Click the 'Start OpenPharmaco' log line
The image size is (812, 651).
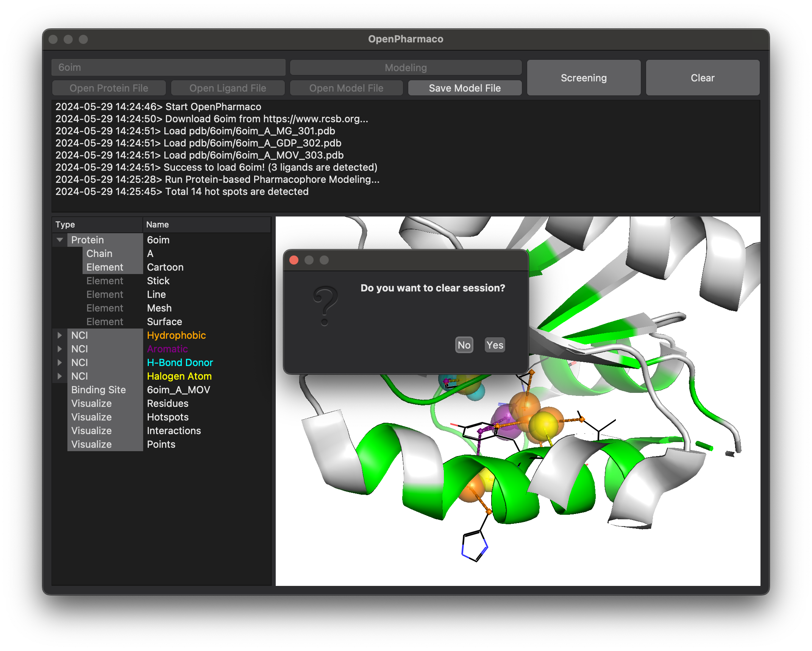(158, 106)
